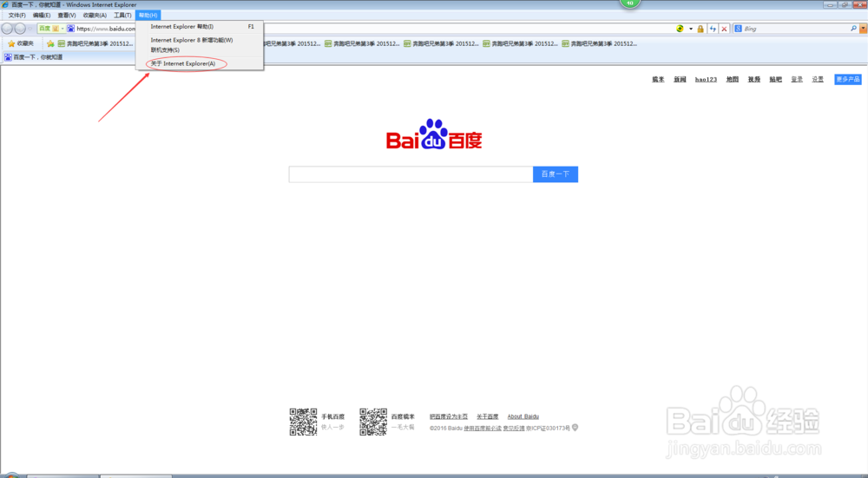868x478 pixels.
Task: Click the add to favorites bar star icon
Action: click(x=50, y=43)
